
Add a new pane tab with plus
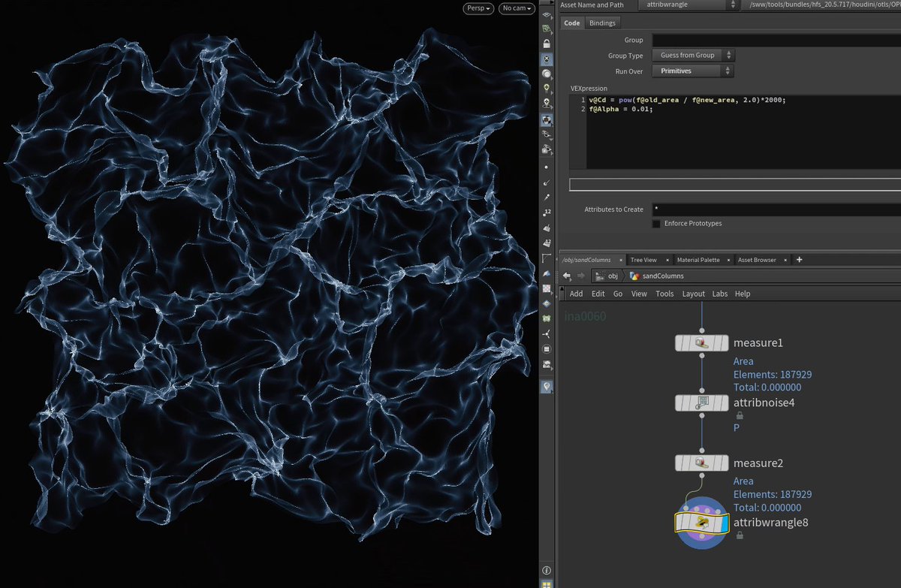pos(800,260)
